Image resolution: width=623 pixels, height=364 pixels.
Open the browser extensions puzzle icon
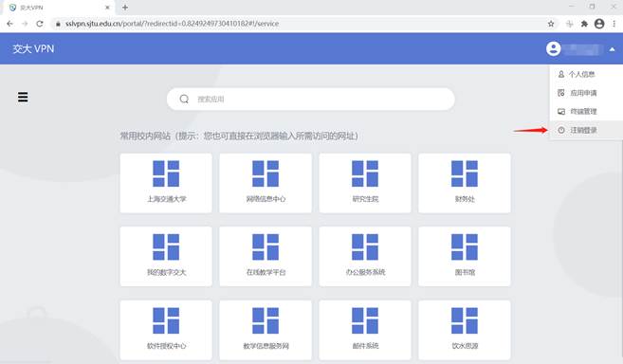pyautogui.click(x=584, y=24)
